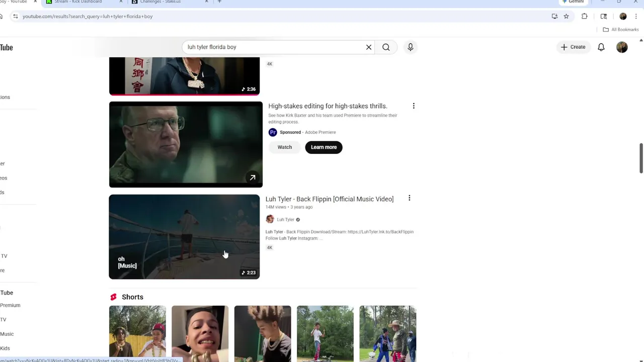644x362 pixels.
Task: Open Luh Tyler channel name link
Action: 285,220
